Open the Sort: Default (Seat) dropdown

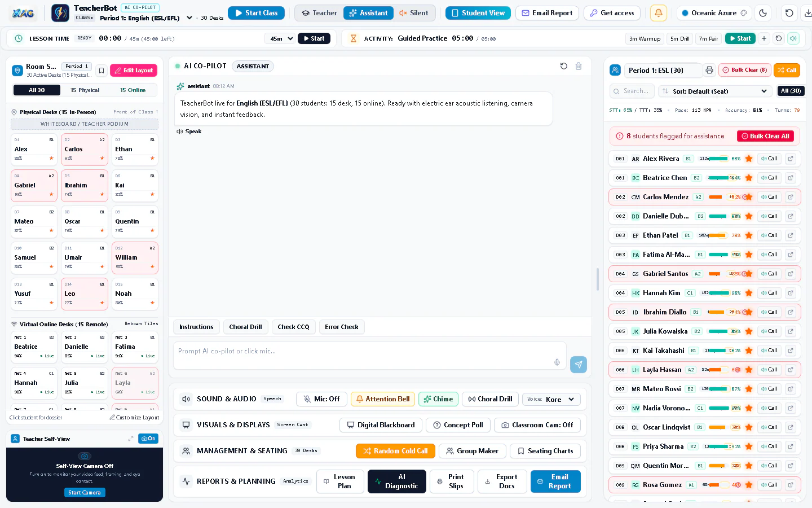pos(715,91)
